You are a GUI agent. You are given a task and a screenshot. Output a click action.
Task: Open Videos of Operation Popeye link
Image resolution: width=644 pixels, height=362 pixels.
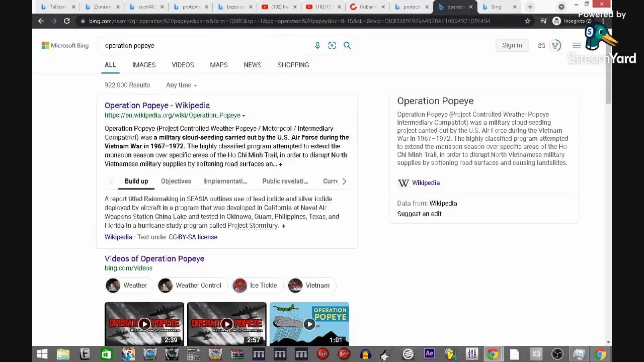(154, 259)
